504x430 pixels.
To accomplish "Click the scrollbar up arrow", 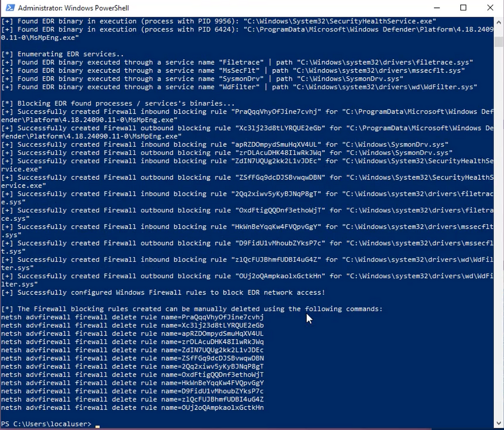I will (499, 22).
